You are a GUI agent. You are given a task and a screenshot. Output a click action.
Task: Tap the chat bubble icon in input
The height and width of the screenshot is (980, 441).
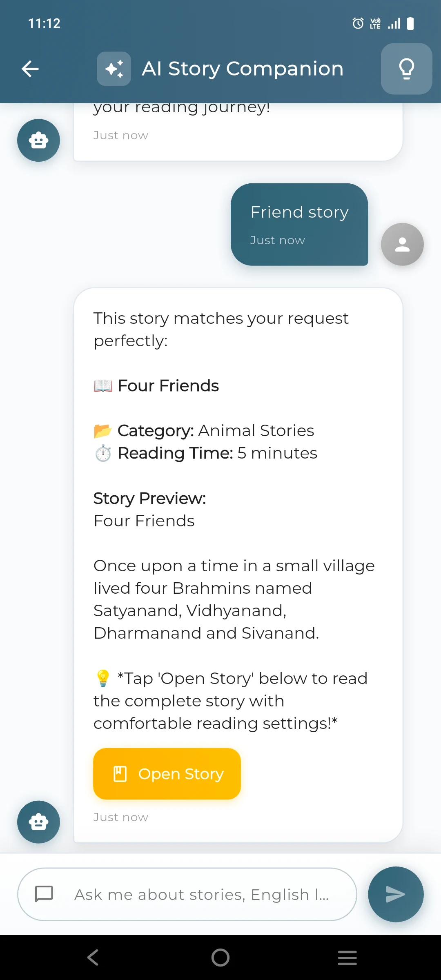(x=44, y=894)
